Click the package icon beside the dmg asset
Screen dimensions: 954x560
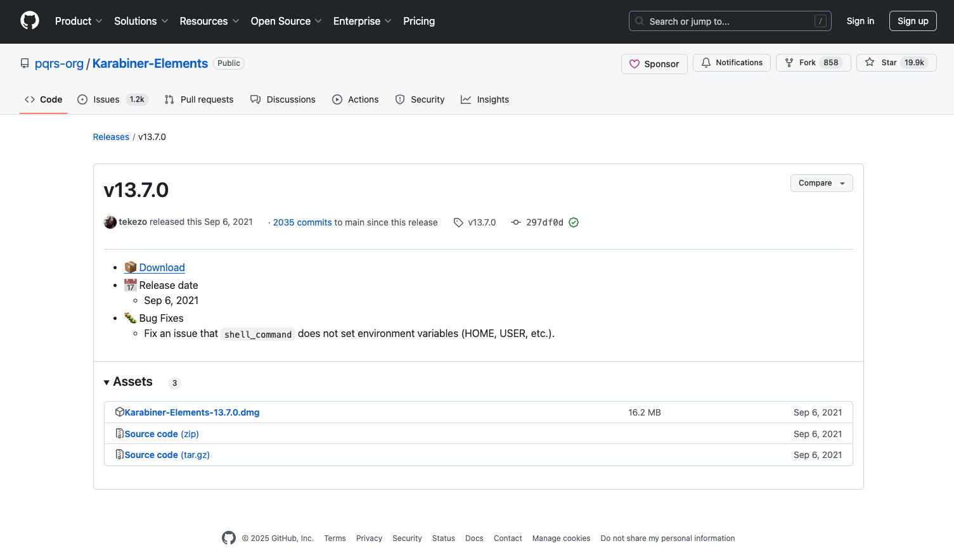point(120,412)
